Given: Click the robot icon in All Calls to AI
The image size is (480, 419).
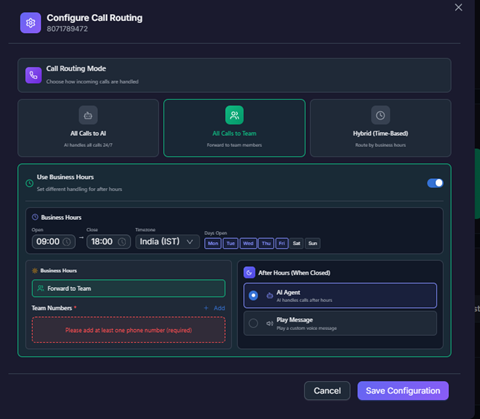Looking at the screenshot, I should pyautogui.click(x=88, y=115).
